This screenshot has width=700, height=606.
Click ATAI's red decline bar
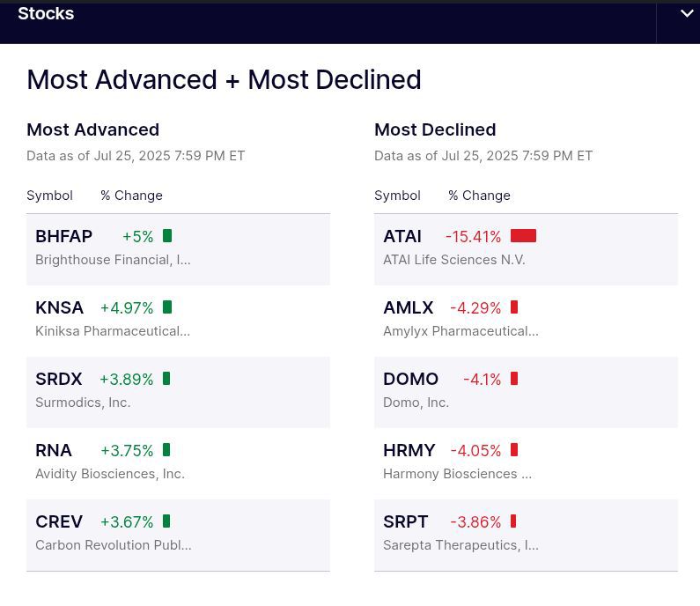[x=523, y=236]
